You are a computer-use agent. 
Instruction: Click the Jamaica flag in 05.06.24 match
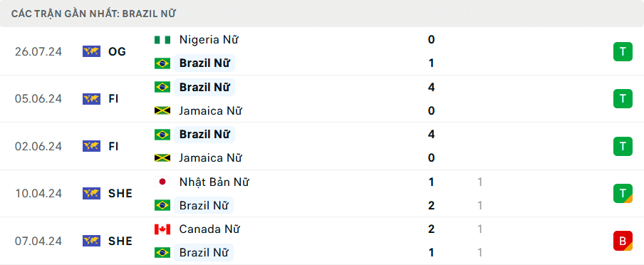click(x=162, y=110)
